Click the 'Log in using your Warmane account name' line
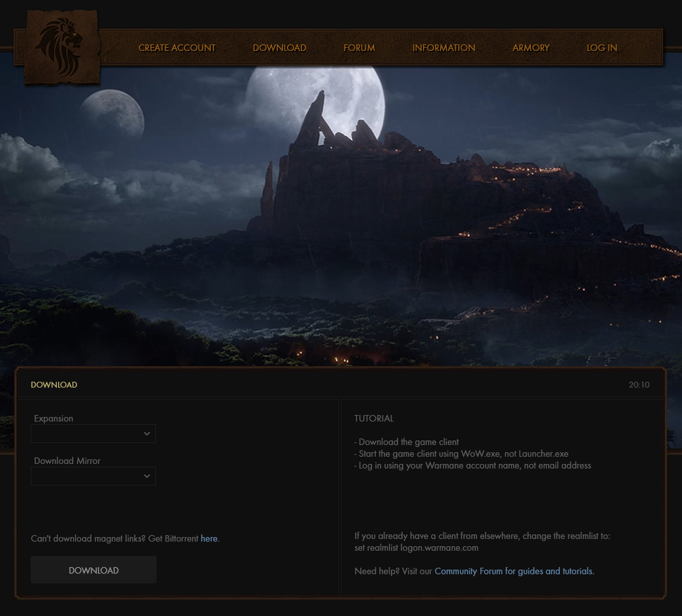 [x=473, y=465]
